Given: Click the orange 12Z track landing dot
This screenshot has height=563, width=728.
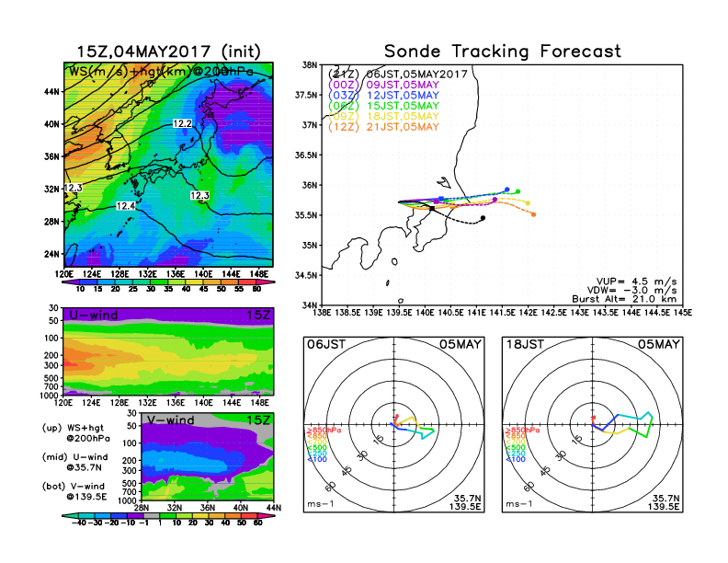Looking at the screenshot, I should coord(533,214).
